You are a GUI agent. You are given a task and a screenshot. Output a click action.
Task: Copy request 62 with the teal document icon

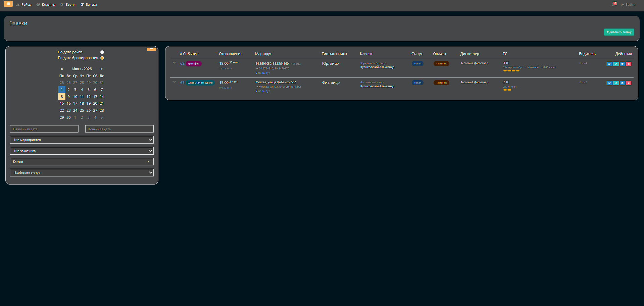[x=616, y=64]
